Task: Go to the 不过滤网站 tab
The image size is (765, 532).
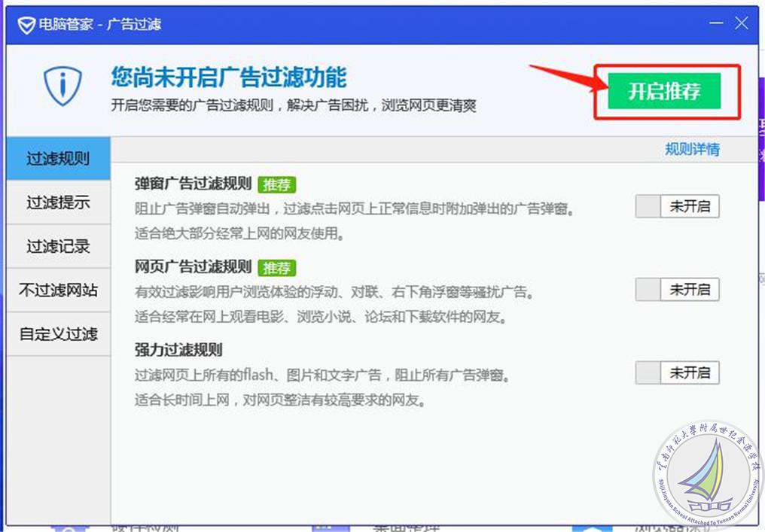Action: [x=58, y=290]
